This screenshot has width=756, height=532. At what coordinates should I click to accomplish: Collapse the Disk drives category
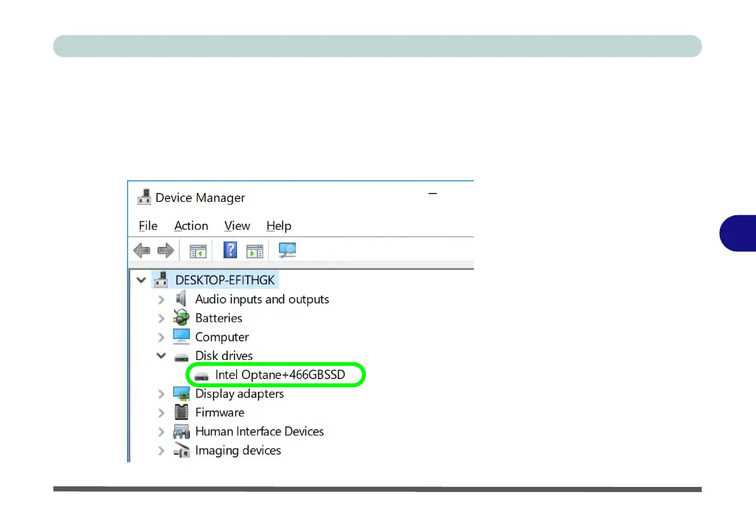click(x=161, y=356)
